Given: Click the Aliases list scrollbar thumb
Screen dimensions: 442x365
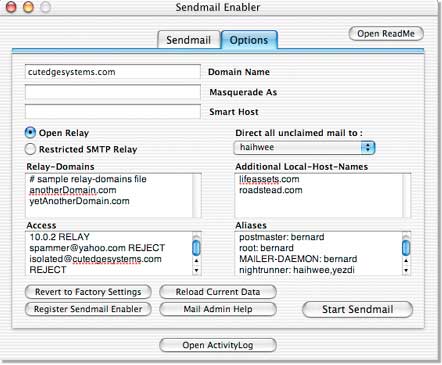Looking at the screenshot, I should tap(406, 248).
